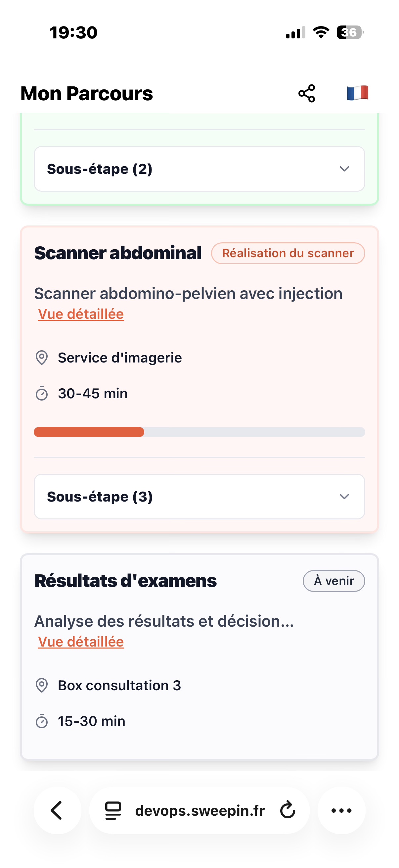Expand the Sous-étape (2) section
This screenshot has height=868, width=399.
coord(199,169)
